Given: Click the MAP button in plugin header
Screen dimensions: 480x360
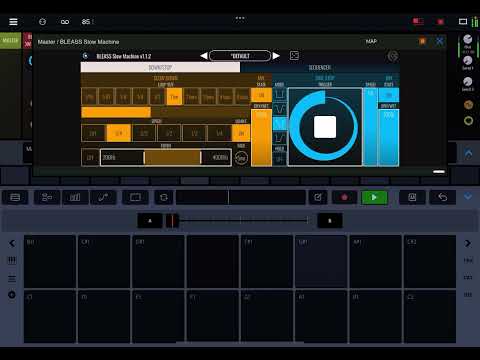Looking at the screenshot, I should (371, 41).
